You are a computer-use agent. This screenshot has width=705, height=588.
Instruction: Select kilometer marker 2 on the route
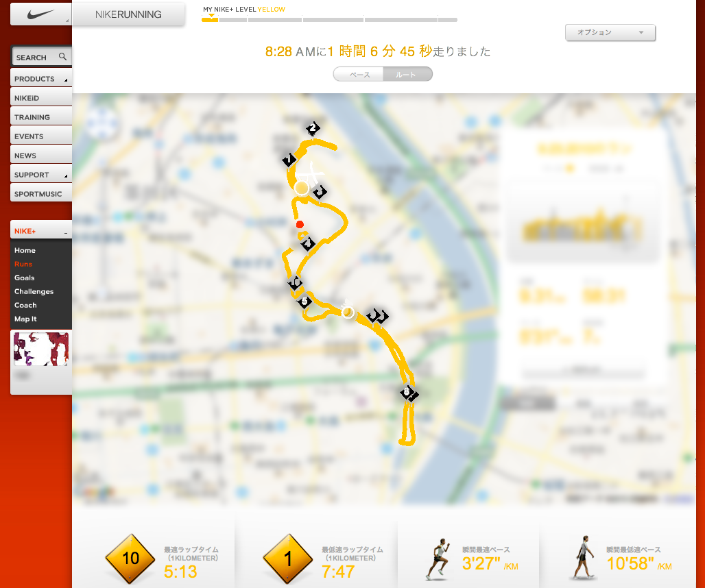pyautogui.click(x=313, y=128)
